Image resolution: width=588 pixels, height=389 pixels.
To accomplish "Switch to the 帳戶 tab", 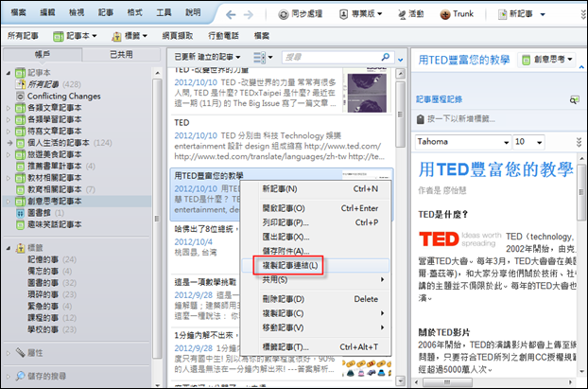I will [43, 55].
